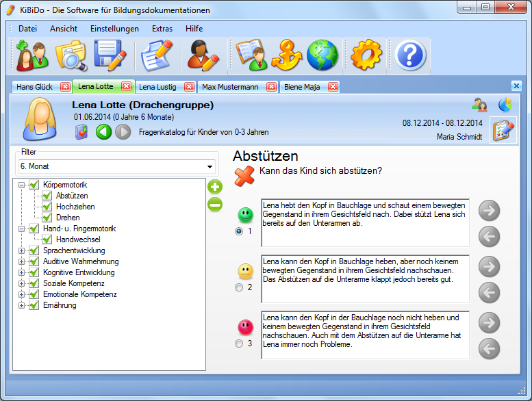Select radio button 3 with red smiley
Screen dimensions: 532x401
coord(239,344)
